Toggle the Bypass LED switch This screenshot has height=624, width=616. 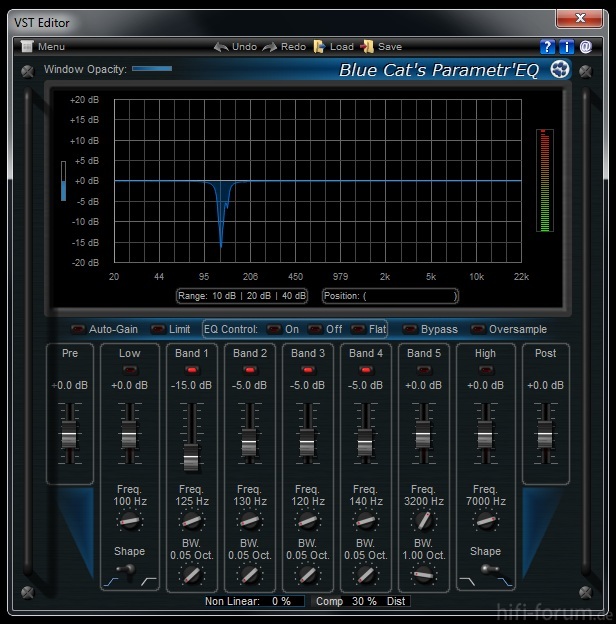(410, 330)
